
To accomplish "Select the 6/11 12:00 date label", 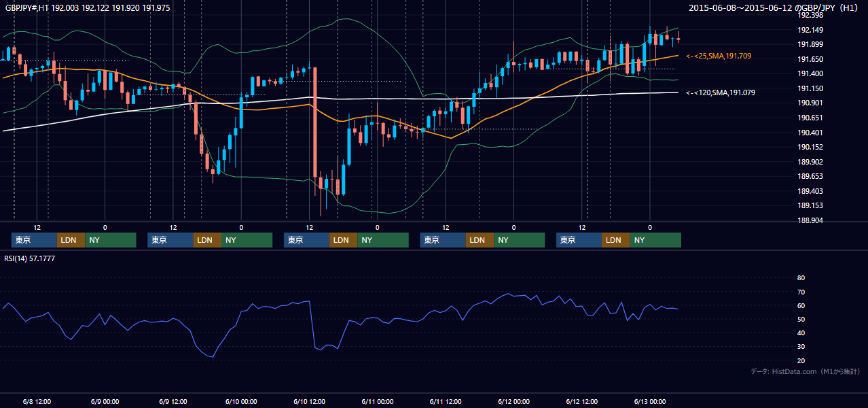I will tap(445, 402).
